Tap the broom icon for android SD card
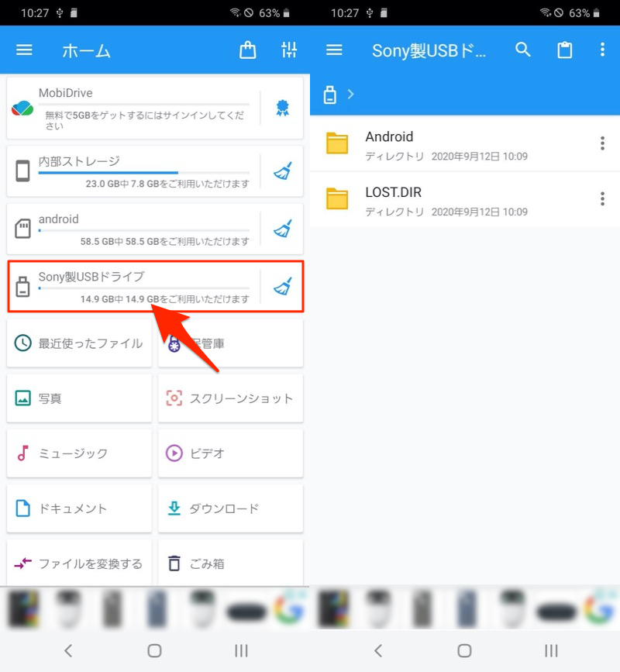 (x=282, y=229)
